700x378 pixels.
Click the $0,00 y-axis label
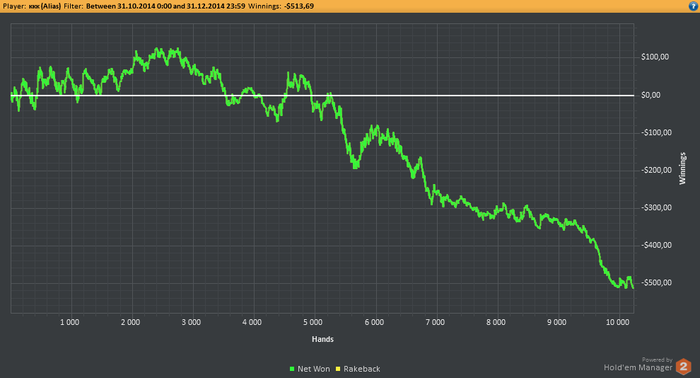pyautogui.click(x=650, y=95)
